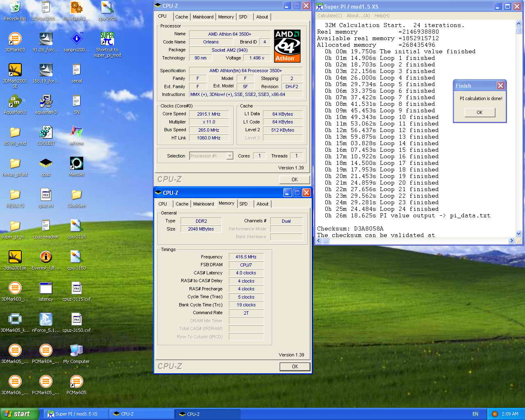Viewport: 525px width, 420px height.
Task: Select the aquamark3 installer icon
Action: click(46, 105)
